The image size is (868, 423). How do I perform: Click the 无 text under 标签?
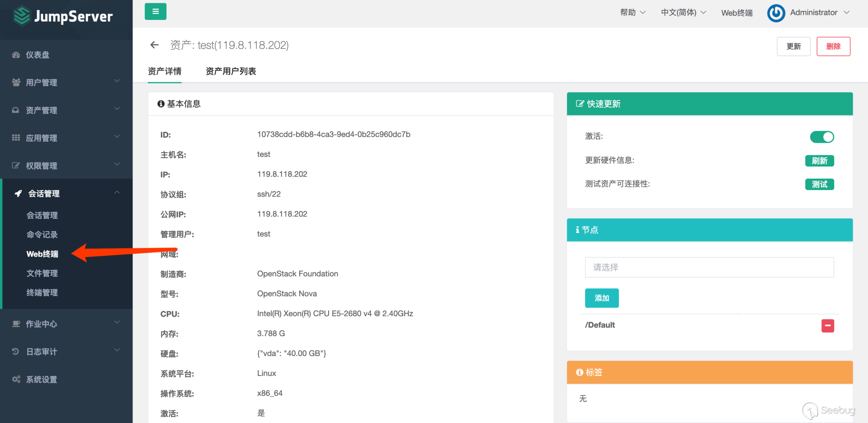583,399
